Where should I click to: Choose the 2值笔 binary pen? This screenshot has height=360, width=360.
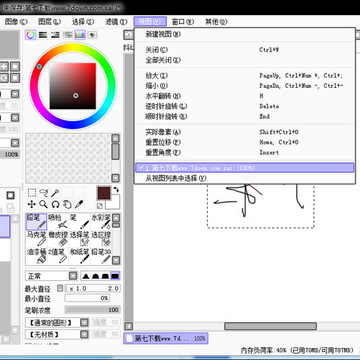pos(58,256)
